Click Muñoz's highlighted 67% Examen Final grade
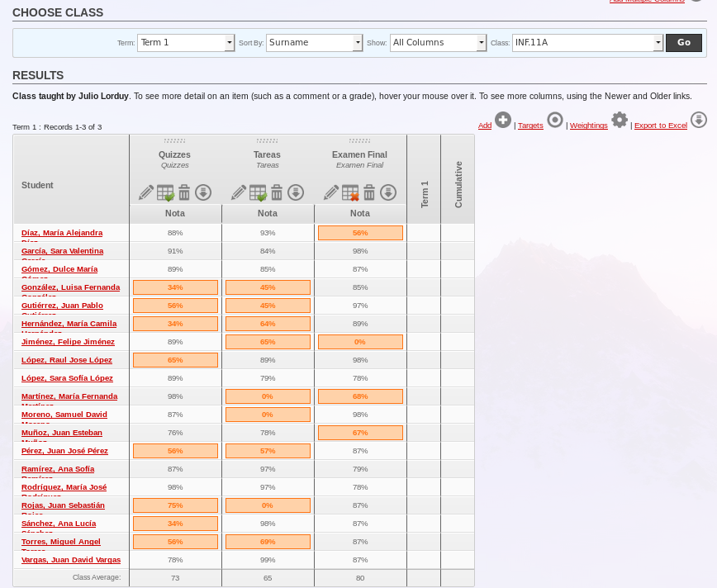The width and height of the screenshot is (717, 588). point(360,433)
